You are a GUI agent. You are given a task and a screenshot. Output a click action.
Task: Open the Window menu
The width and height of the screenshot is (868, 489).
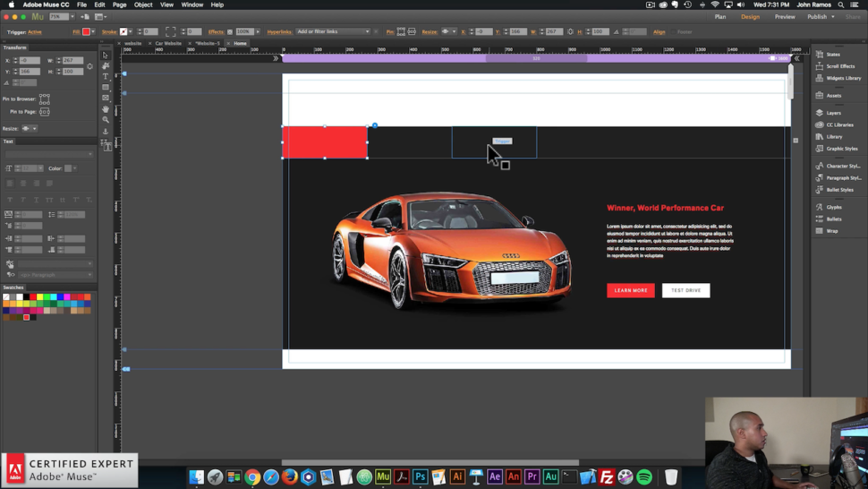[x=192, y=4]
